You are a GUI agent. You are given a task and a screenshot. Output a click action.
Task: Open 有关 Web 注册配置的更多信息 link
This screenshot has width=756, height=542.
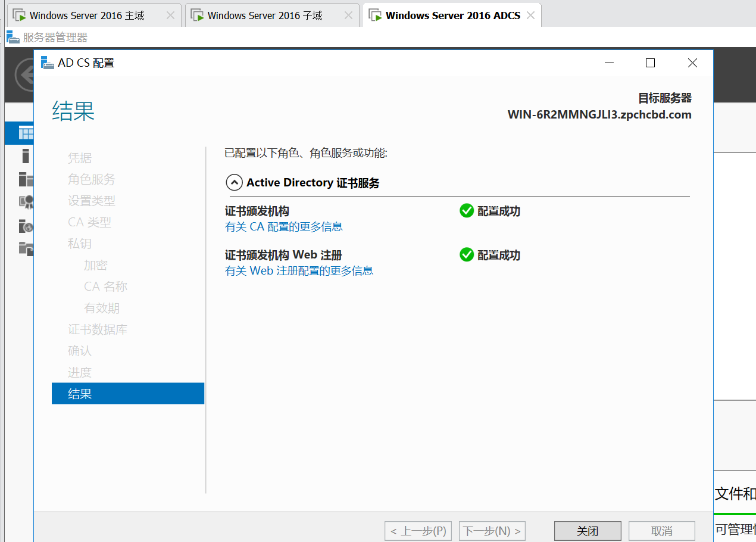click(x=299, y=270)
